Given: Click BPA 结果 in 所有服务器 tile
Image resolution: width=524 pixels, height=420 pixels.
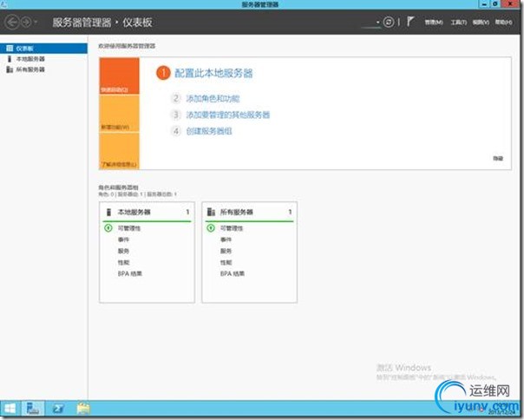Looking at the screenshot, I should tap(233, 273).
